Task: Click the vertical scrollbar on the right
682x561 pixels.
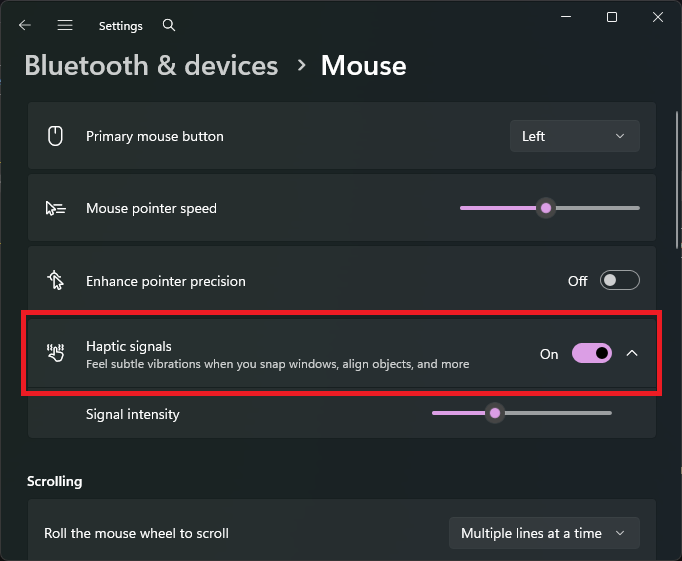Action: pyautogui.click(x=678, y=180)
